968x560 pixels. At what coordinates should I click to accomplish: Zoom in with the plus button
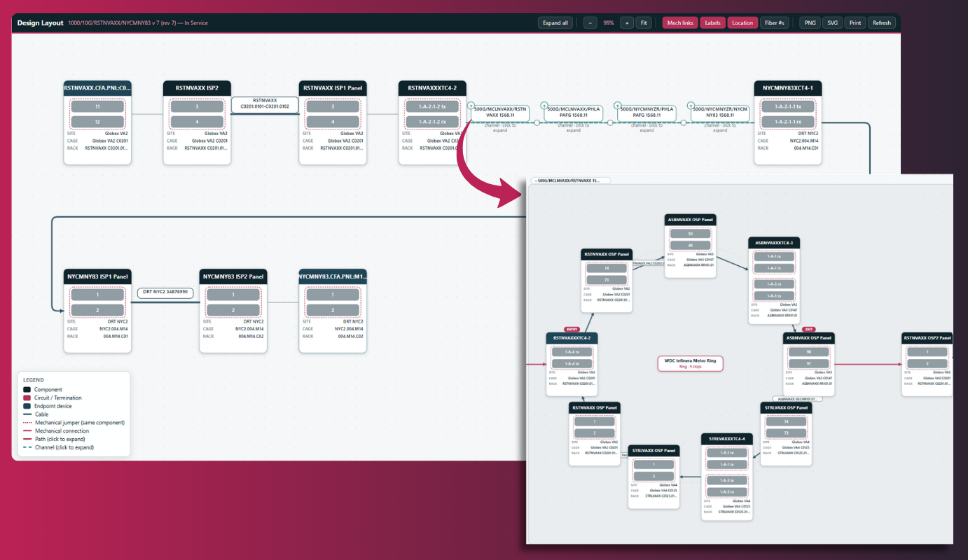(627, 23)
